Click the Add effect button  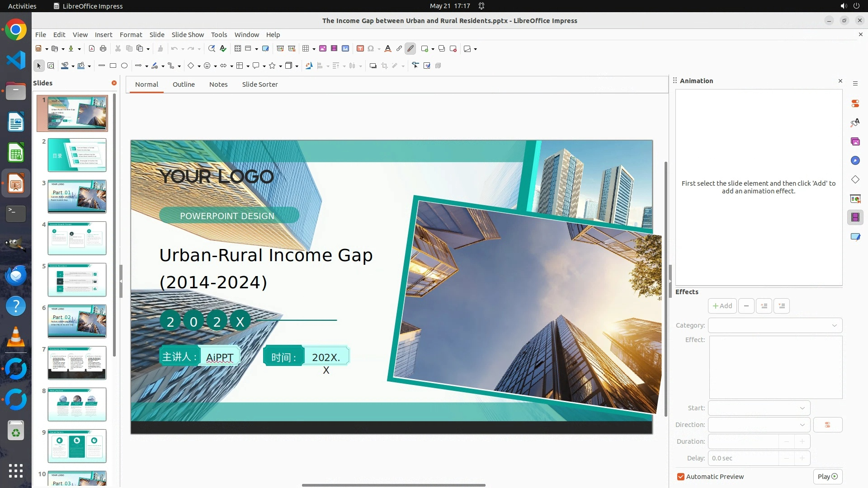point(722,306)
